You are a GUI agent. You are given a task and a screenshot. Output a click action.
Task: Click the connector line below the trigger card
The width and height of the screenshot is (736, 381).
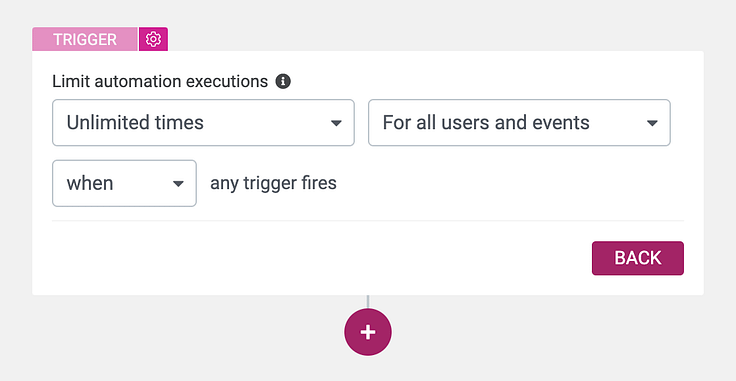[x=368, y=302]
